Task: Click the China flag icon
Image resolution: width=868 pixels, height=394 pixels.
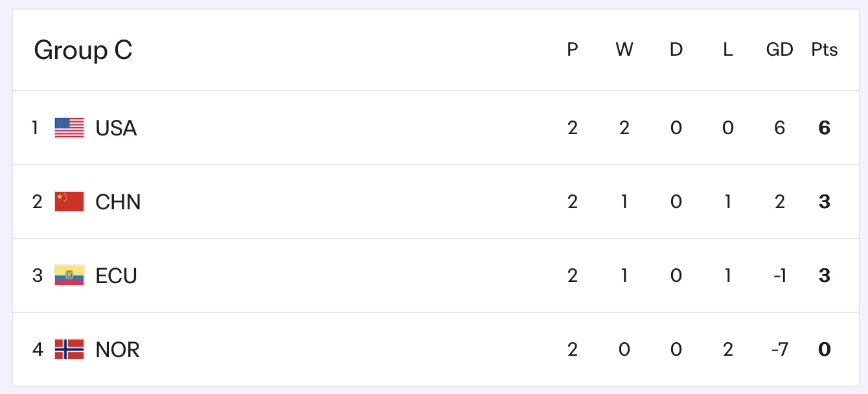Action: [69, 202]
